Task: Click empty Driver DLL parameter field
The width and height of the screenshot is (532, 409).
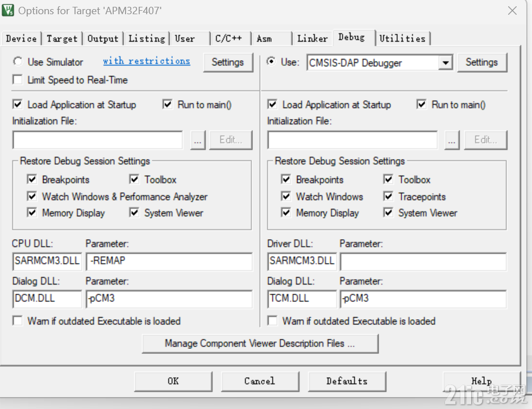Action: pyautogui.click(x=423, y=261)
